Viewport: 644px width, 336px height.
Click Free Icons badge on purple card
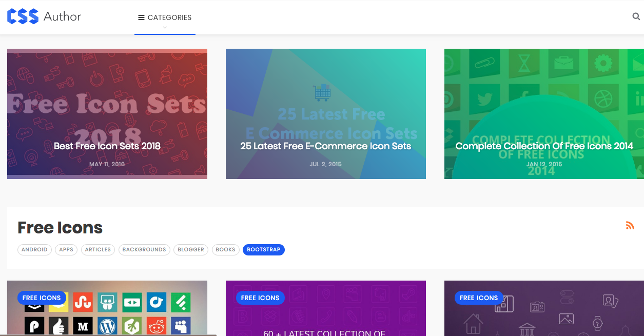[260, 298]
